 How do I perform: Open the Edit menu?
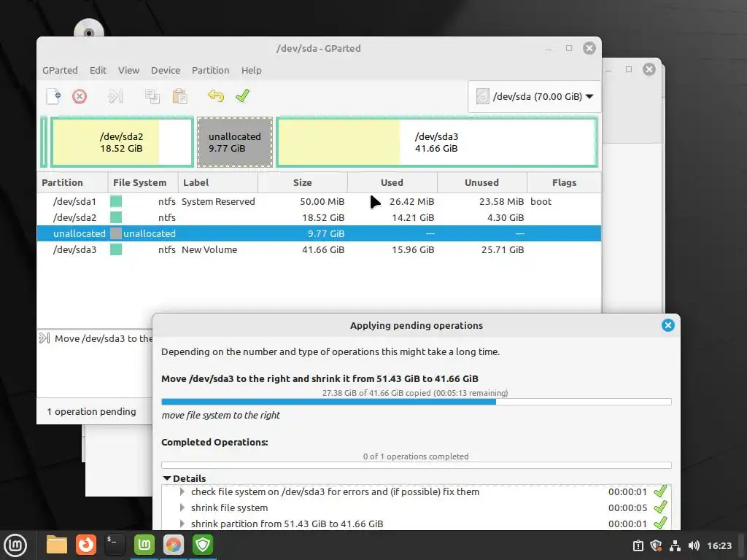coord(98,71)
